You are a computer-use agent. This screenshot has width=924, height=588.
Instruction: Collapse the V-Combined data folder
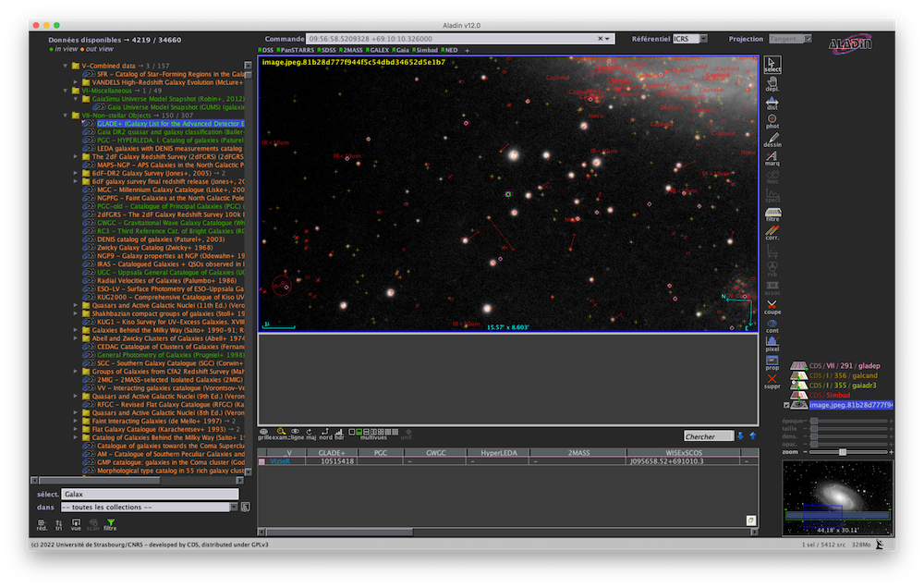(66, 66)
